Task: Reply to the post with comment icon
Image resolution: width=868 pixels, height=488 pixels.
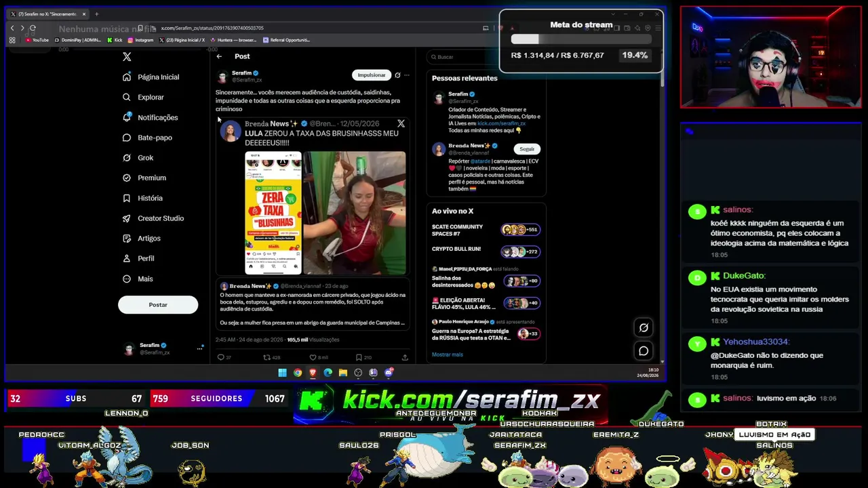Action: [x=220, y=357]
